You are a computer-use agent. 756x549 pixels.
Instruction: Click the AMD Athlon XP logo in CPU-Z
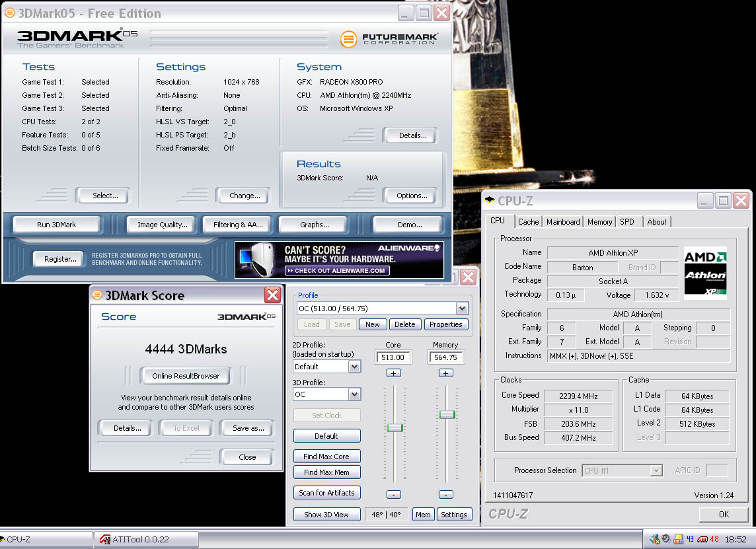(705, 273)
